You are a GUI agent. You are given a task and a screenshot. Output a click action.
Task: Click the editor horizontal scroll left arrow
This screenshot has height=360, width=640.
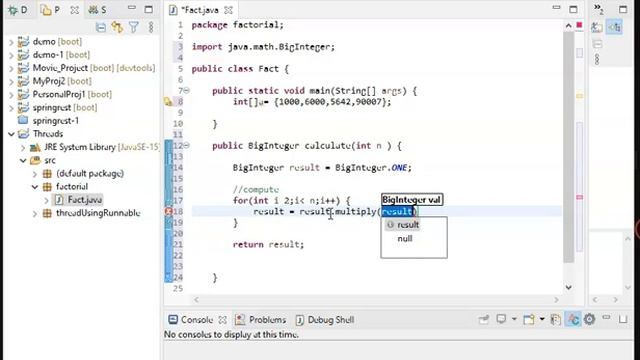click(196, 300)
